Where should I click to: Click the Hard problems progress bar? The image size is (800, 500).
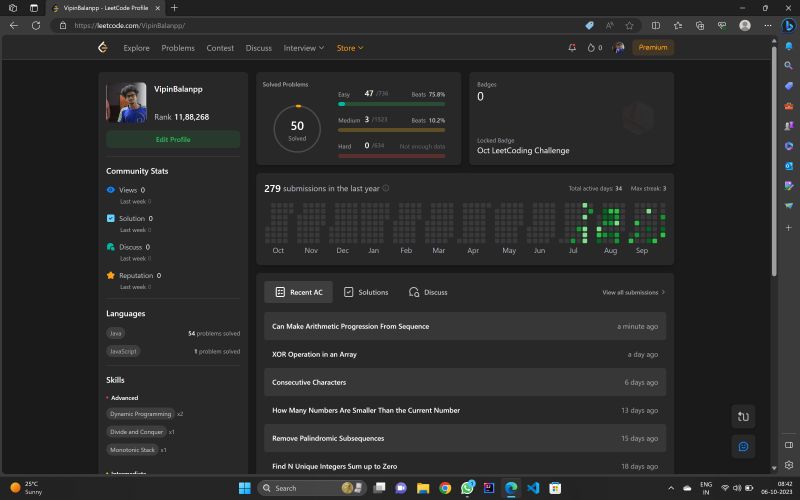coord(391,156)
